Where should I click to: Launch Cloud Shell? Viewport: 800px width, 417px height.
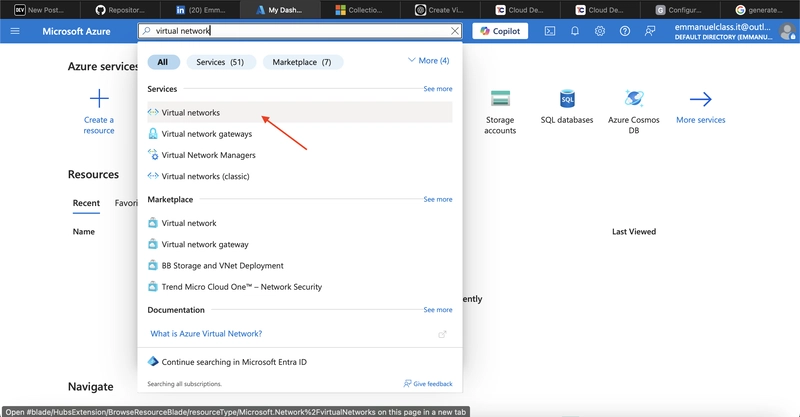[x=549, y=31]
